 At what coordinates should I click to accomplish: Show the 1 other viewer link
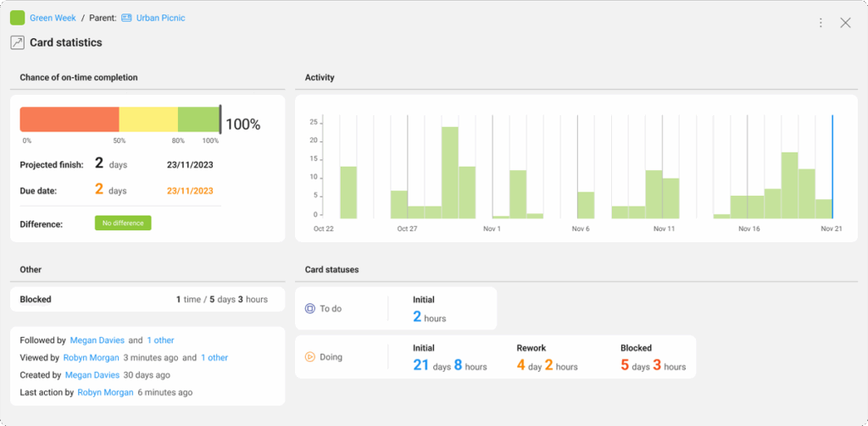214,357
